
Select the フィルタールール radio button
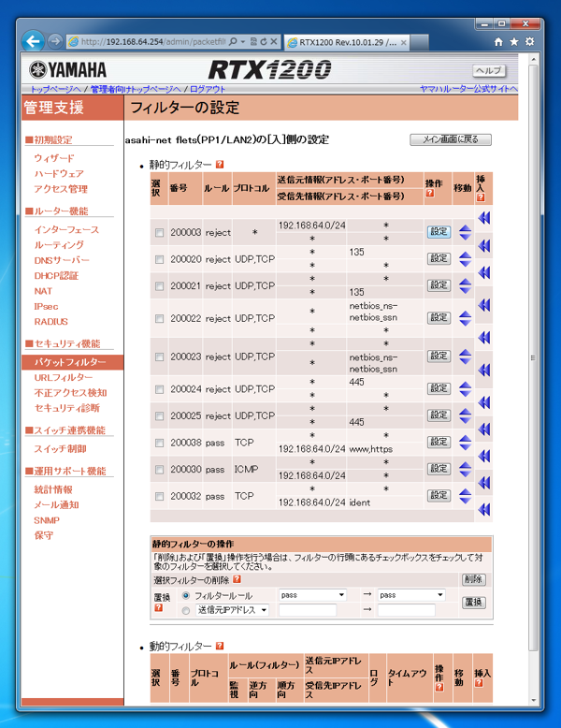186,595
